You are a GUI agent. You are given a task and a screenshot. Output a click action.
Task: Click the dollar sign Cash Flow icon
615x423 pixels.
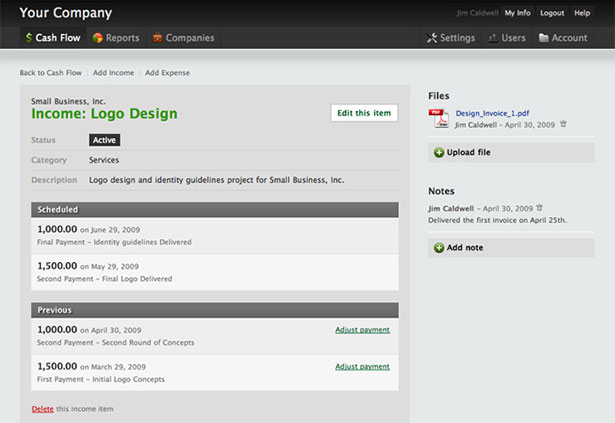[x=29, y=38]
